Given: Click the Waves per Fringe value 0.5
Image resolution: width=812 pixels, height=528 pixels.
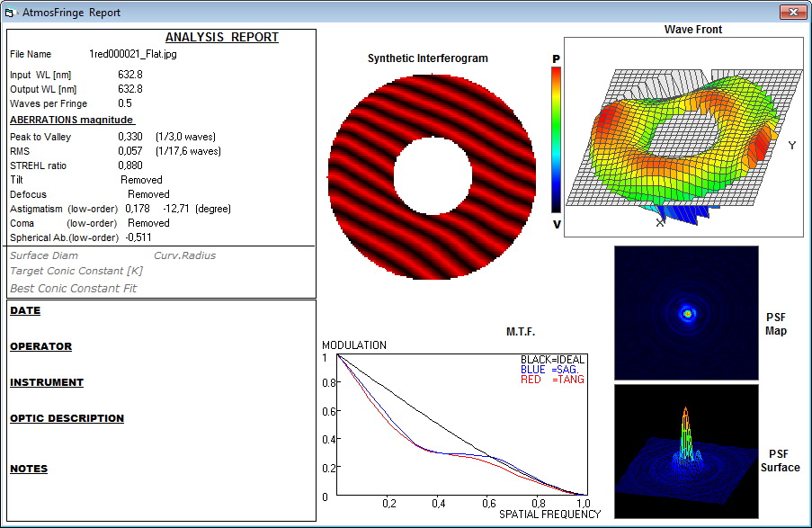Looking at the screenshot, I should (125, 103).
